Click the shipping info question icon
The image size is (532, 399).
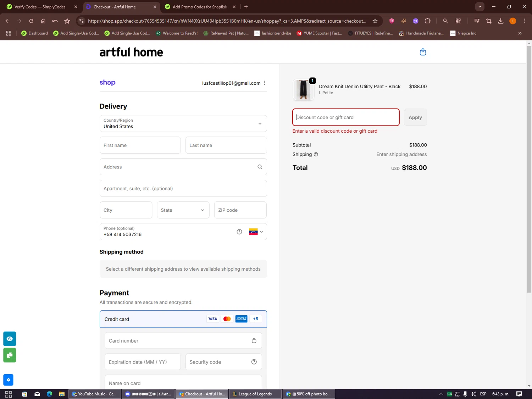tap(316, 154)
